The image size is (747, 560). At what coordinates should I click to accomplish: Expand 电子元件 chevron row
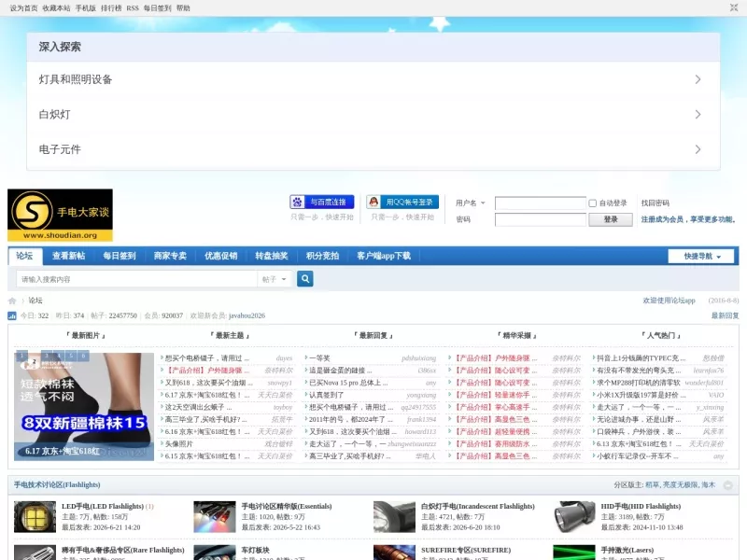point(373,149)
